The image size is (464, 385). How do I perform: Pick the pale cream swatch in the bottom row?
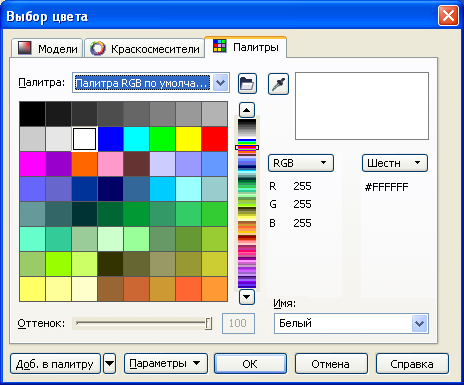click(85, 289)
